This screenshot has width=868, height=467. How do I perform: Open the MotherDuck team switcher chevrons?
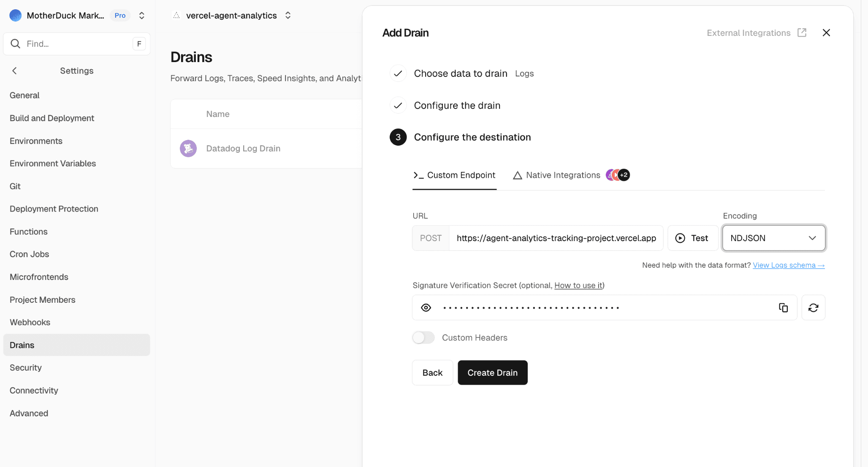141,15
